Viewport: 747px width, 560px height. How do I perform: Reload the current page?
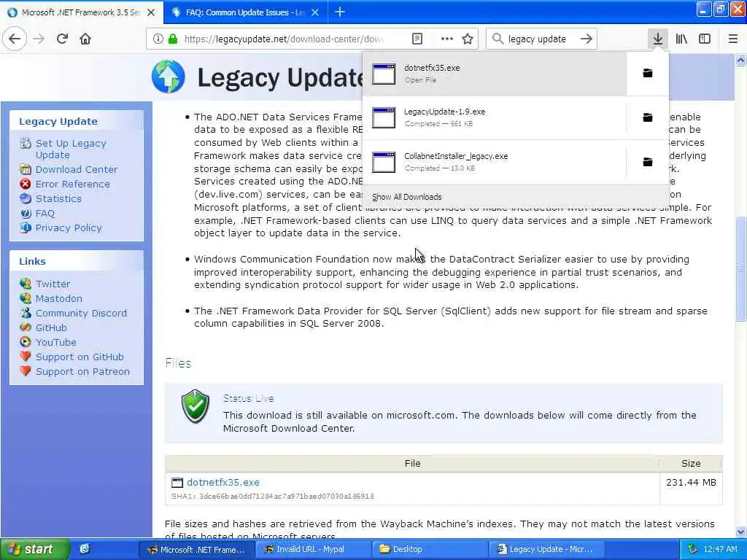point(62,39)
